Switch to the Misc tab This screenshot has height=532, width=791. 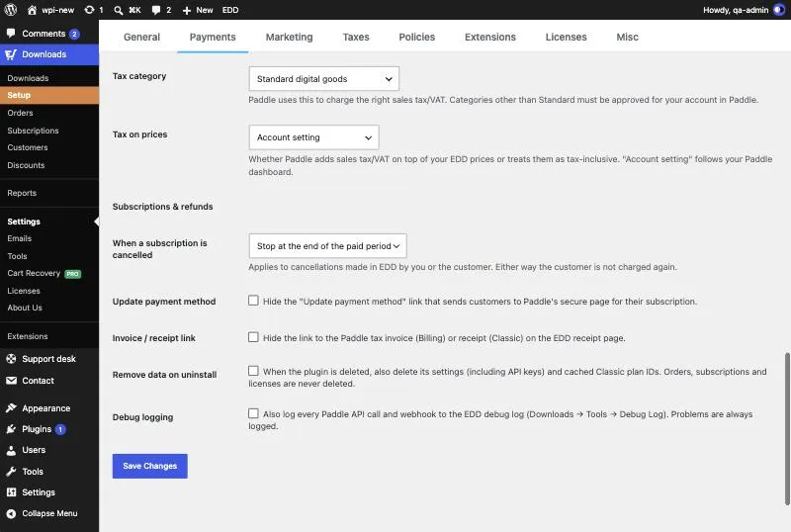(627, 37)
